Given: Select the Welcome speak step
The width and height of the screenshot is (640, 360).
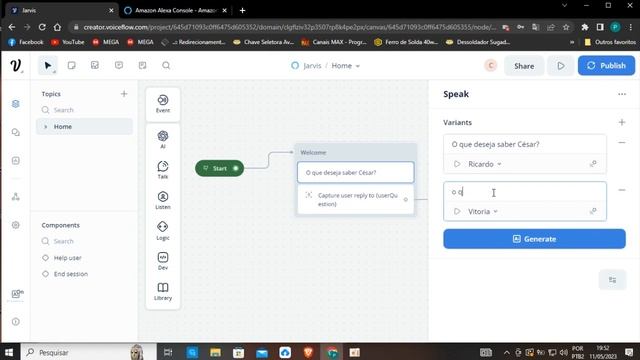Looking at the screenshot, I should point(356,172).
